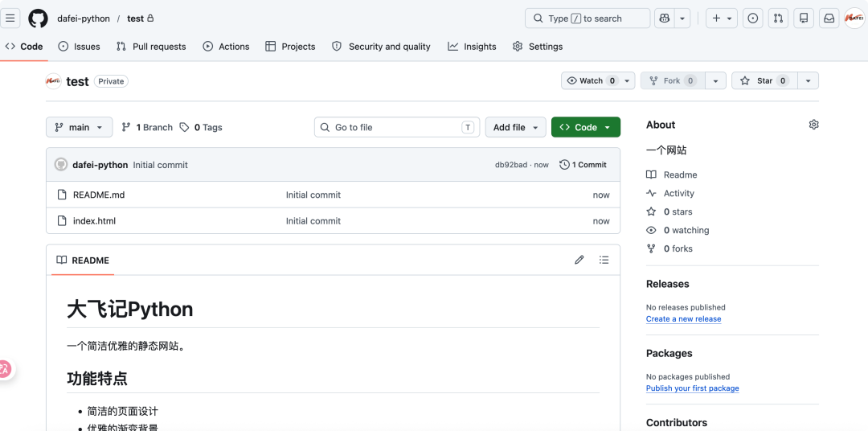Viewport: 868px width, 431px height.
Task: Click Publish your first package link
Action: click(x=693, y=388)
